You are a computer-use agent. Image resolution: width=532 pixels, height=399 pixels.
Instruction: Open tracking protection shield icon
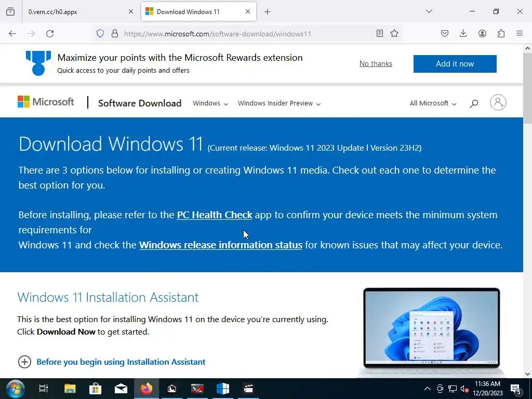point(100,34)
